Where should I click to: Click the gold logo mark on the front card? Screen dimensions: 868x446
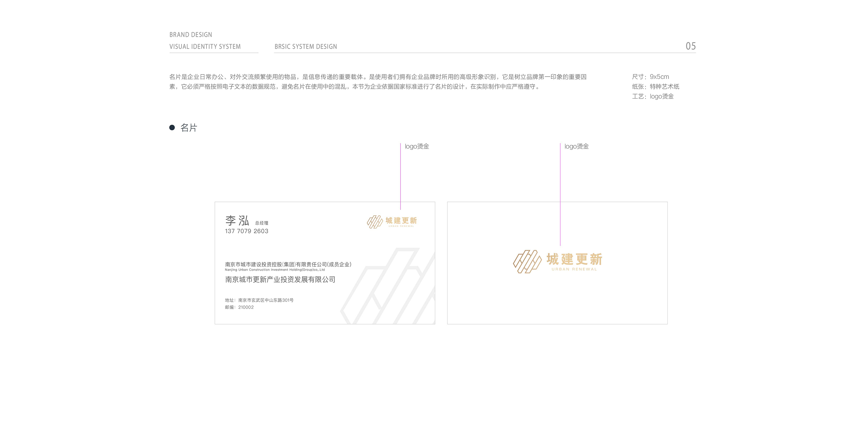coord(375,222)
